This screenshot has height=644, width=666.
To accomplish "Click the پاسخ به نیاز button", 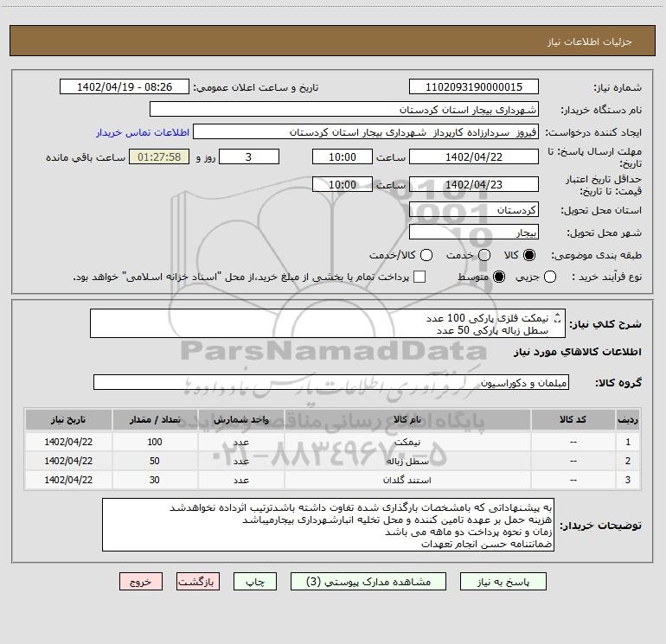I will coord(503,582).
